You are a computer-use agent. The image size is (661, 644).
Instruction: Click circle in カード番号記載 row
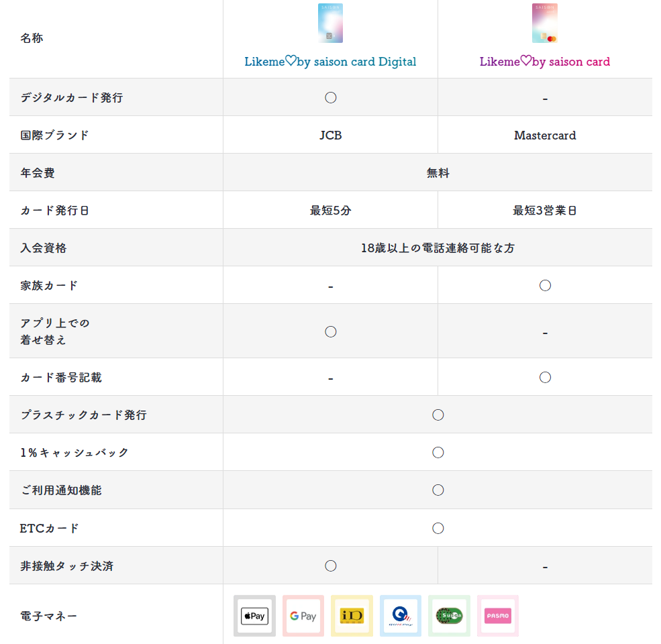point(545,377)
